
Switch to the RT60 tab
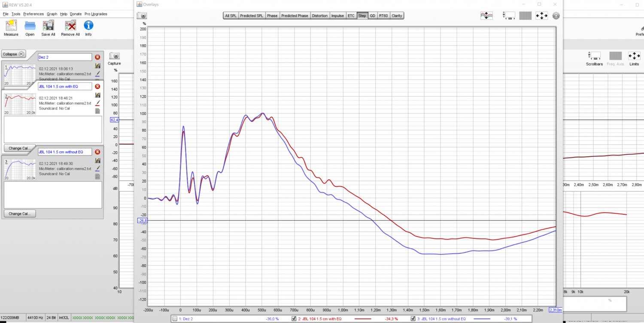(x=383, y=16)
